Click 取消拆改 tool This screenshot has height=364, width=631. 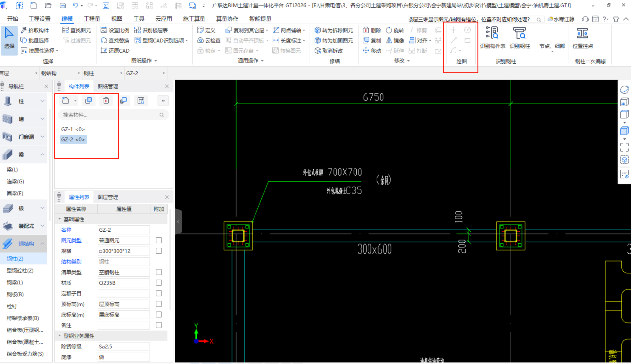pos(329,51)
